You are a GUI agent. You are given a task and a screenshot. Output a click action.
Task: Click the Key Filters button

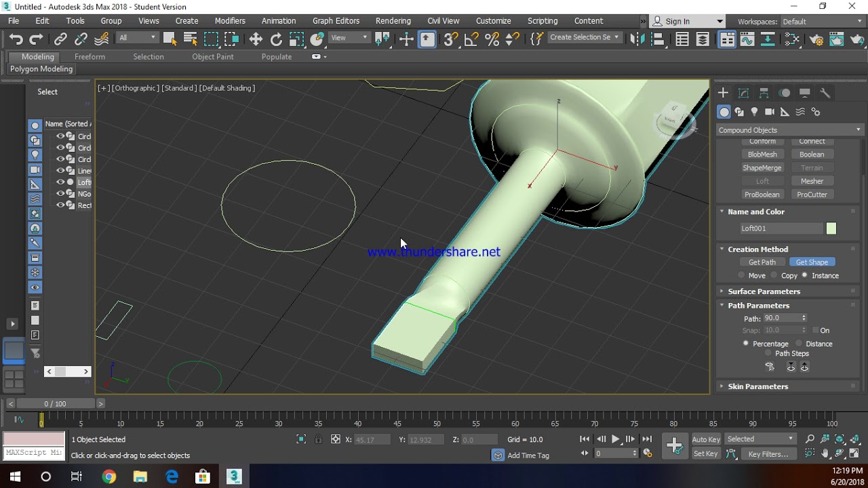[x=768, y=454]
